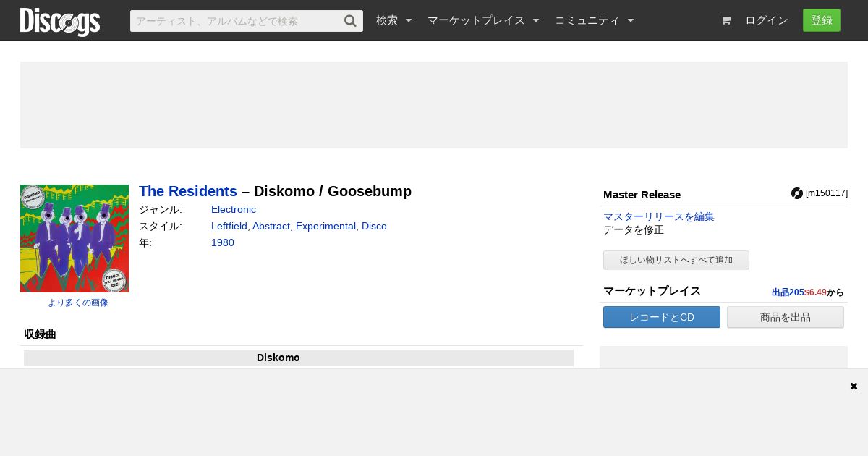Expand the コミュニティ dropdown menu
This screenshot has width=868, height=456.
tap(594, 20)
